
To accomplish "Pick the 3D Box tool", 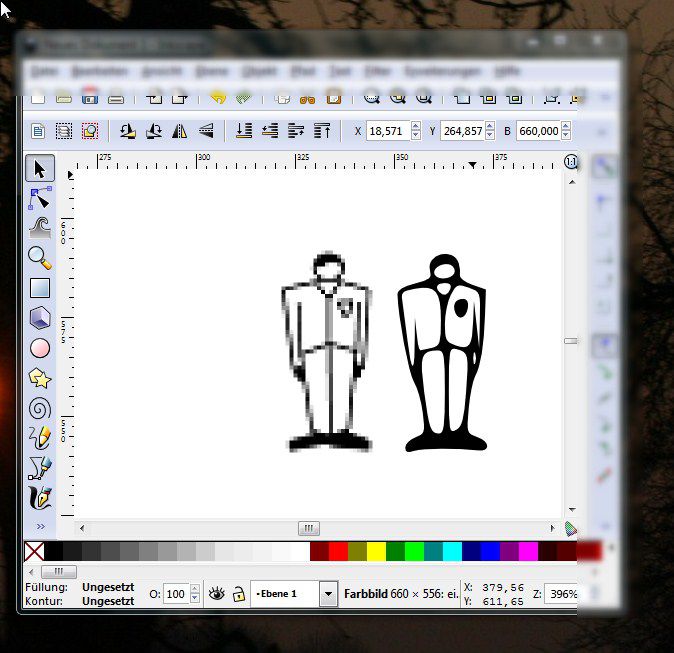I will tap(40, 318).
